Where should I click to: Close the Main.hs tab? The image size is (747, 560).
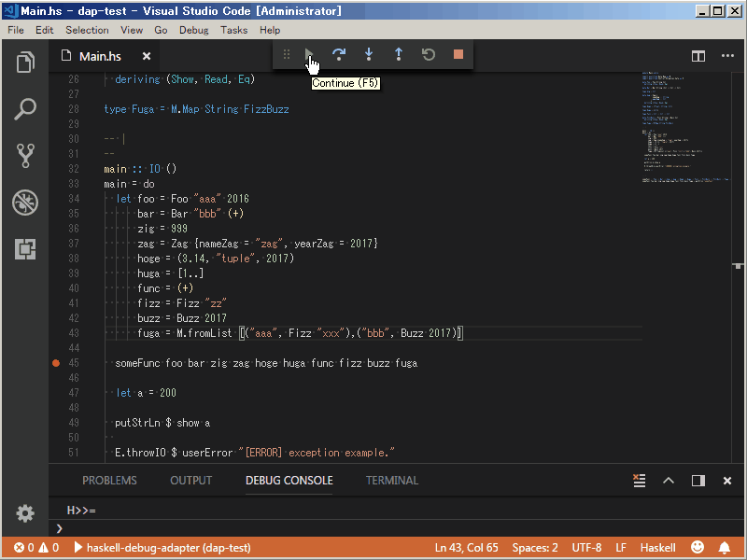(x=147, y=56)
